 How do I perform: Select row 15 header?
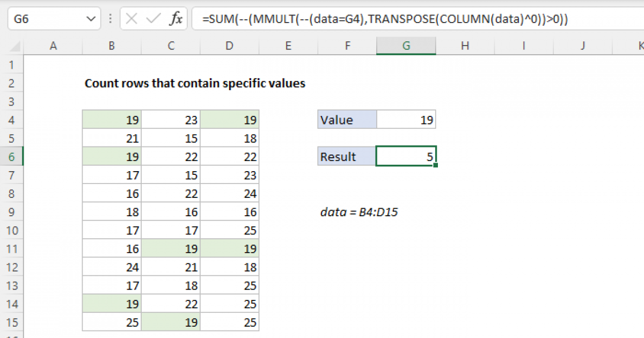[x=12, y=322]
